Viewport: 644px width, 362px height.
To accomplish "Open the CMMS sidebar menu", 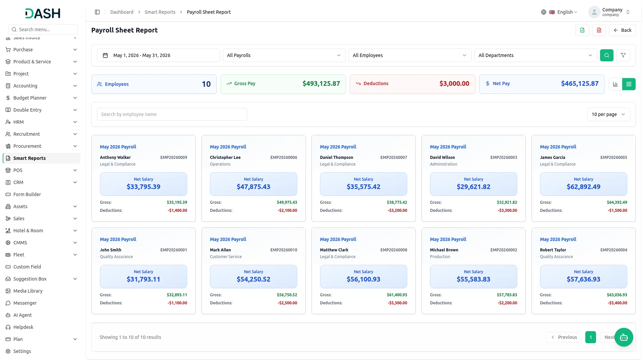I will point(42,243).
